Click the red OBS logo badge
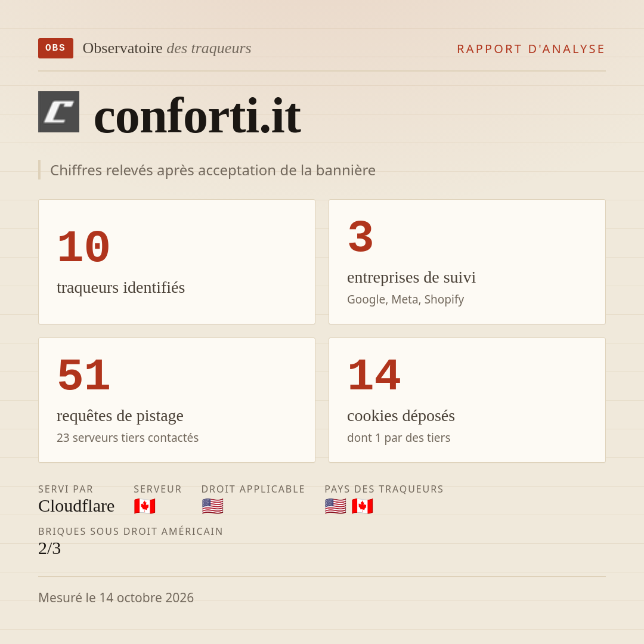 pos(56,48)
